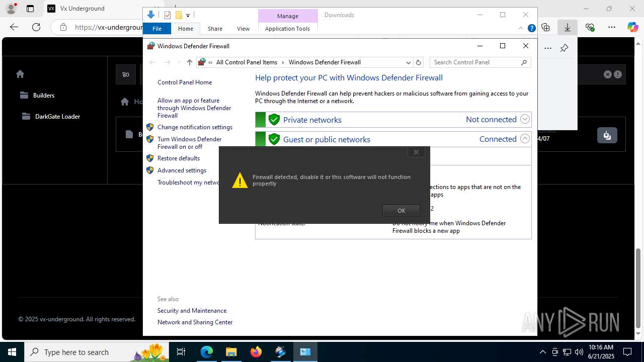Open recent locations dropdown near navigation arrows
The height and width of the screenshot is (362, 644).
pyautogui.click(x=179, y=62)
